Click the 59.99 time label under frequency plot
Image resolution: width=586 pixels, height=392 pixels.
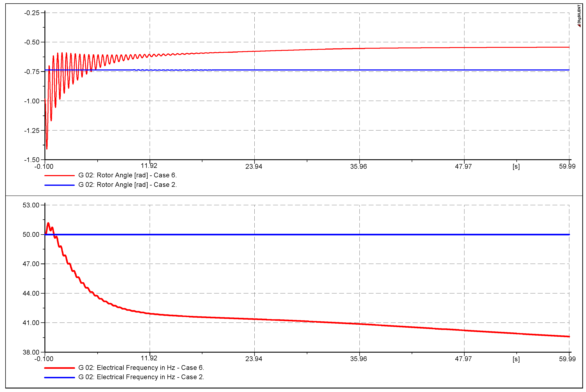pos(567,359)
